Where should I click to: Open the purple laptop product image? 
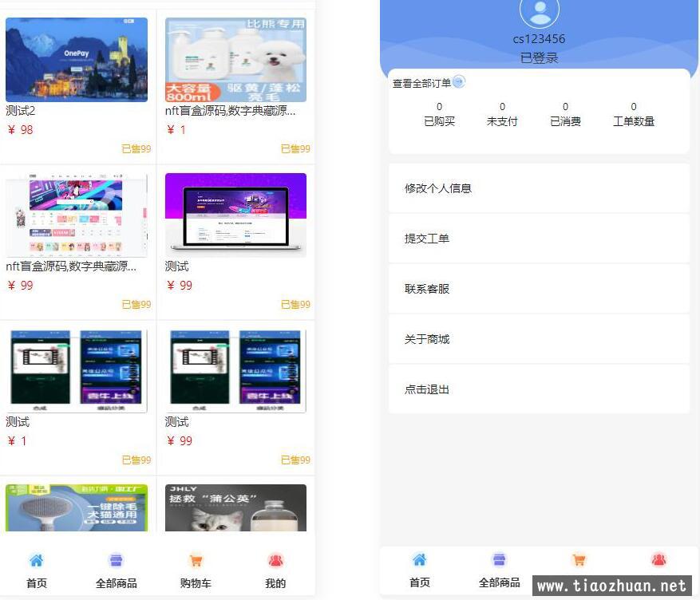[x=235, y=215]
